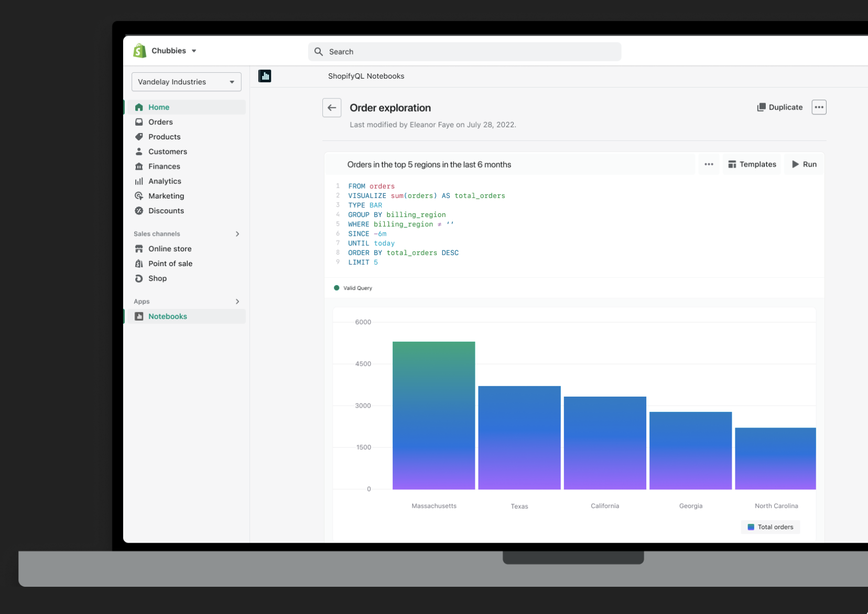Image resolution: width=868 pixels, height=614 pixels.
Task: Click the Valid Query status indicator
Action: click(x=353, y=288)
